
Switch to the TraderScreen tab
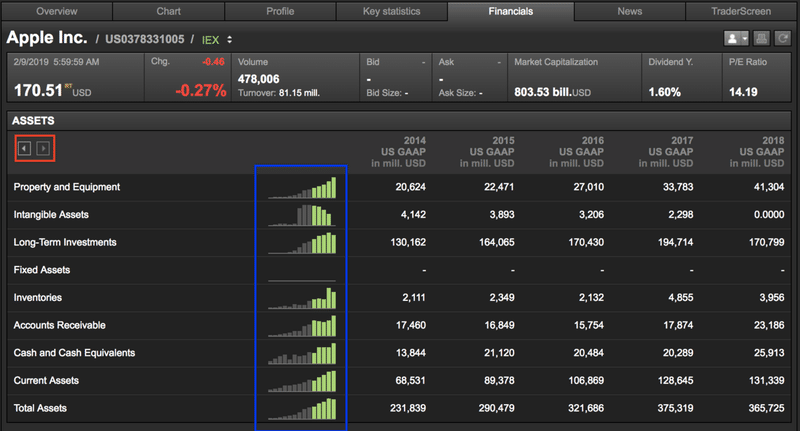tap(741, 11)
